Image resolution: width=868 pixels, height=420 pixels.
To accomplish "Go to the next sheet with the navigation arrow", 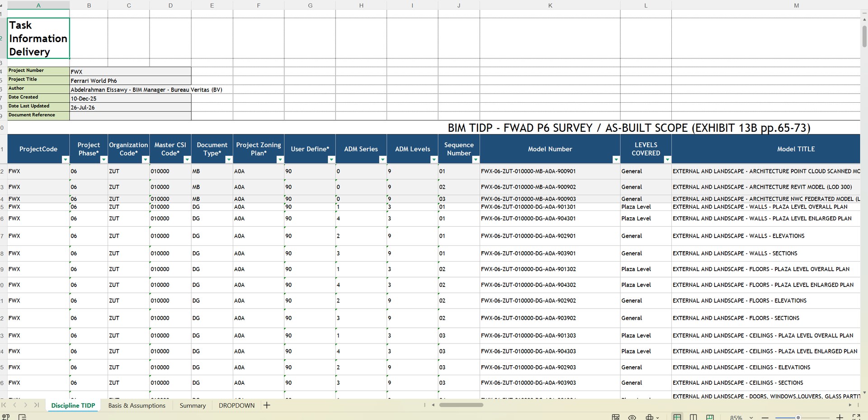I will click(x=25, y=405).
